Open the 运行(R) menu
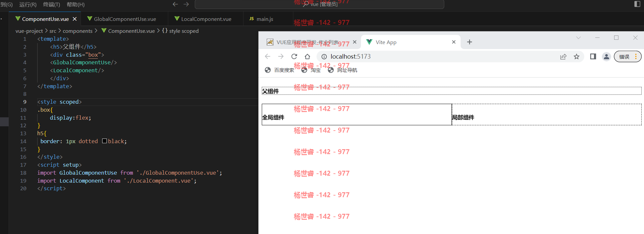Viewport: 644px width, 234px height. 28,4
